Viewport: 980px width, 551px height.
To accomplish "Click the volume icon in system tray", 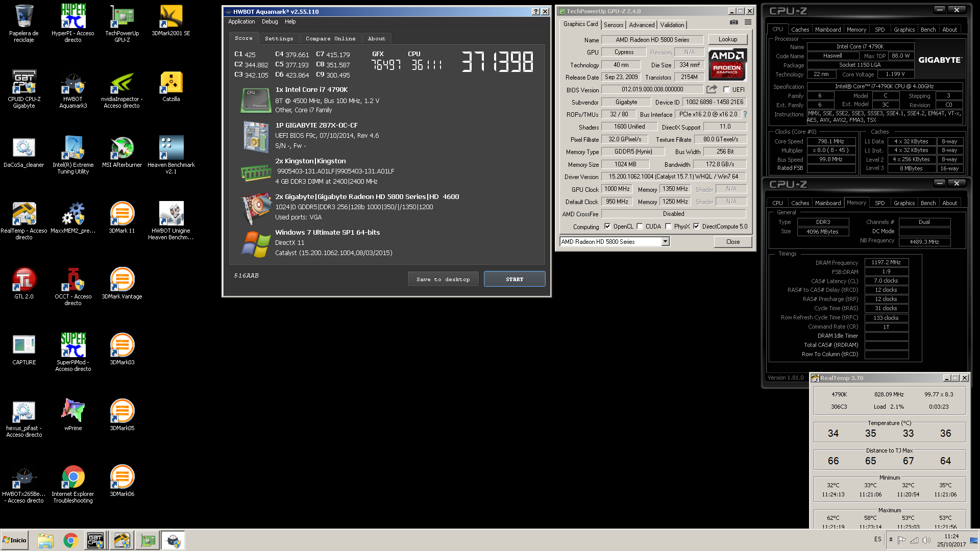I will click(926, 540).
